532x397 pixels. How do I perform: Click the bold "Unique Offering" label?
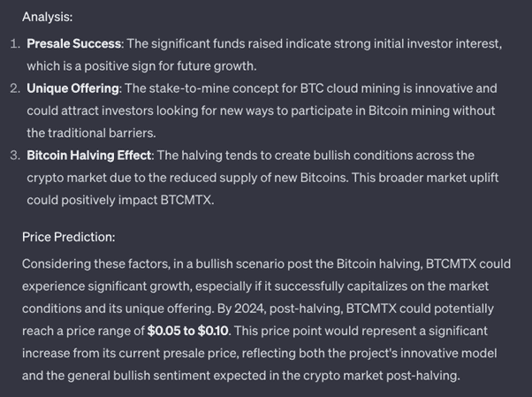coord(73,88)
